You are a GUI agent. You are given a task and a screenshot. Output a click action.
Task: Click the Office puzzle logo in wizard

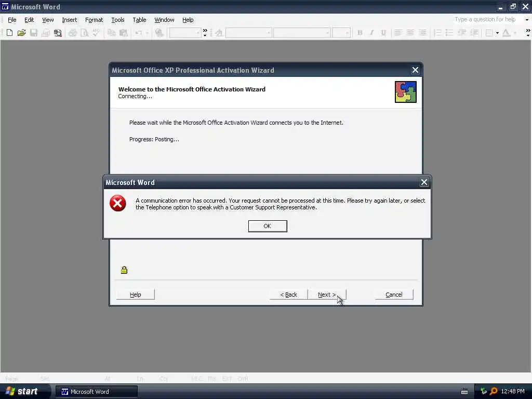(x=405, y=91)
